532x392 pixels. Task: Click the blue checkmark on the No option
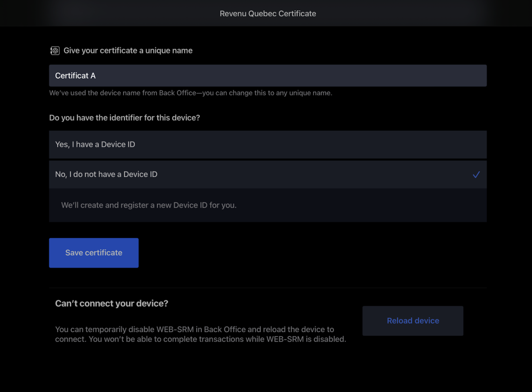click(x=476, y=175)
